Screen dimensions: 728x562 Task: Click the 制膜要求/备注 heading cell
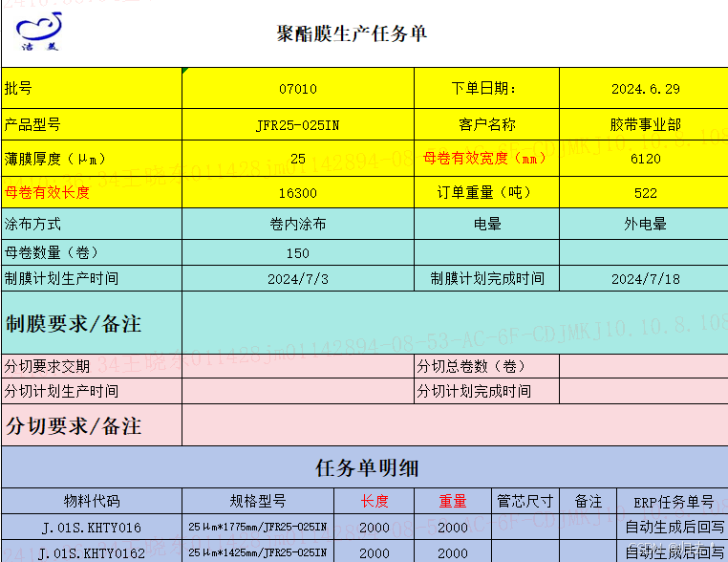click(x=92, y=323)
